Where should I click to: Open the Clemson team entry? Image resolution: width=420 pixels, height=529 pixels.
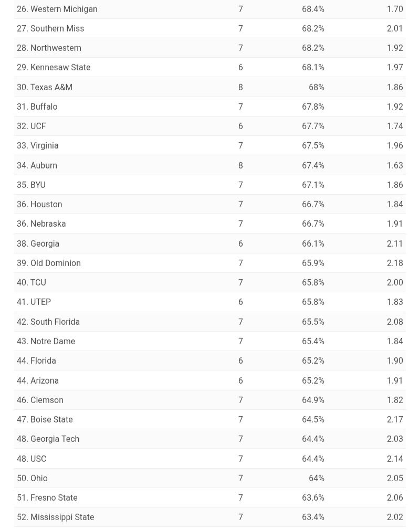47,400
